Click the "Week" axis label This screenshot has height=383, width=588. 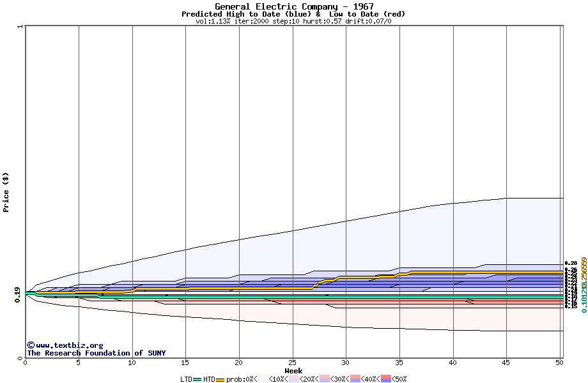point(293,371)
